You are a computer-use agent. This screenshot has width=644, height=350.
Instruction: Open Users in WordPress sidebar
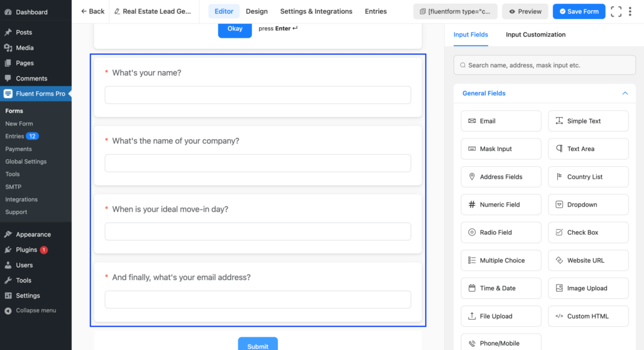[x=36, y=265]
